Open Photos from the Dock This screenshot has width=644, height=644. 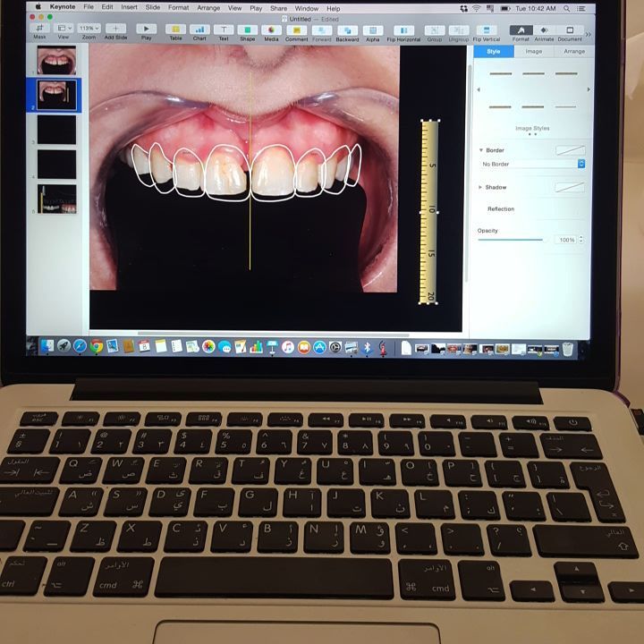tap(208, 347)
